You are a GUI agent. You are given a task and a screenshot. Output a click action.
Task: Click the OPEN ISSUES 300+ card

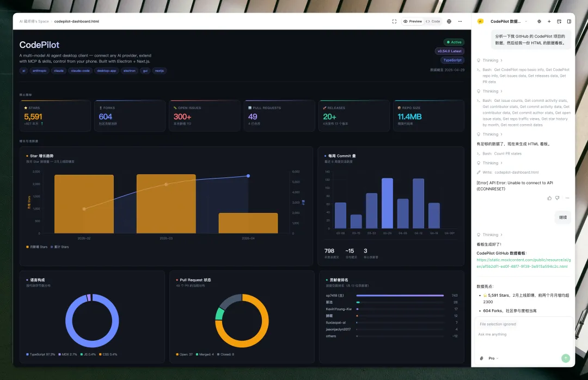tap(204, 116)
